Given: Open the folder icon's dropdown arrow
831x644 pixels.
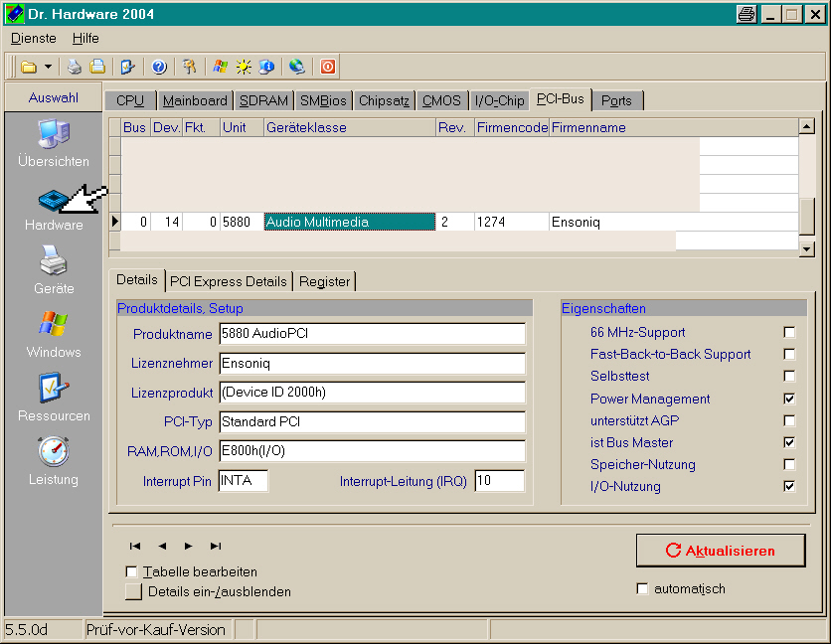Looking at the screenshot, I should pyautogui.click(x=49, y=67).
